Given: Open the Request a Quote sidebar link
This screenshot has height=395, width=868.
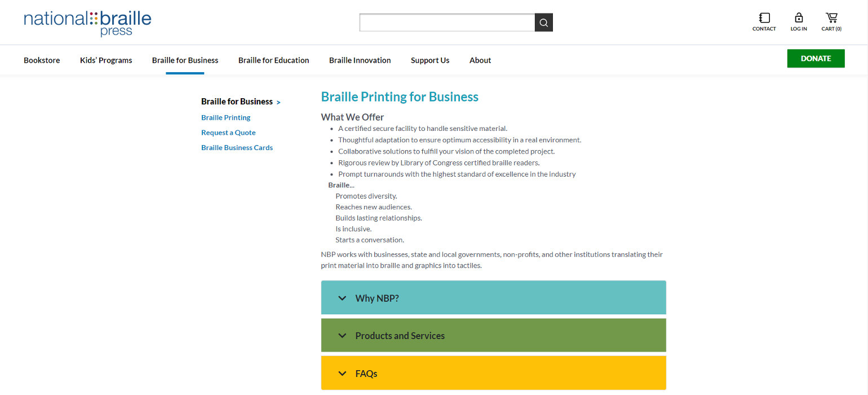Looking at the screenshot, I should pyautogui.click(x=228, y=133).
